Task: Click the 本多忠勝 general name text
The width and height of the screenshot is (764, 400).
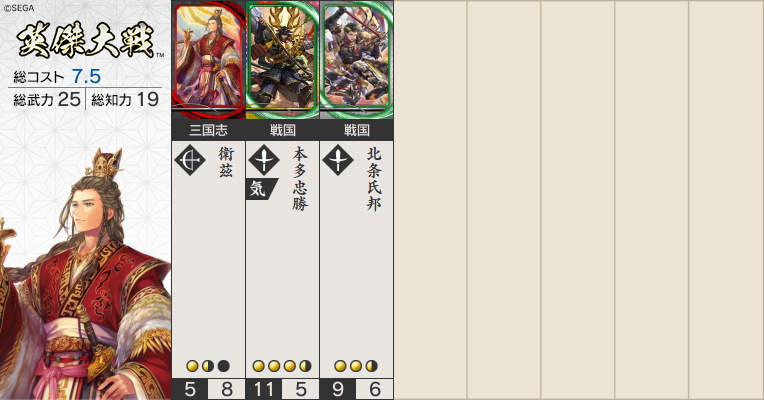Action: (x=300, y=179)
